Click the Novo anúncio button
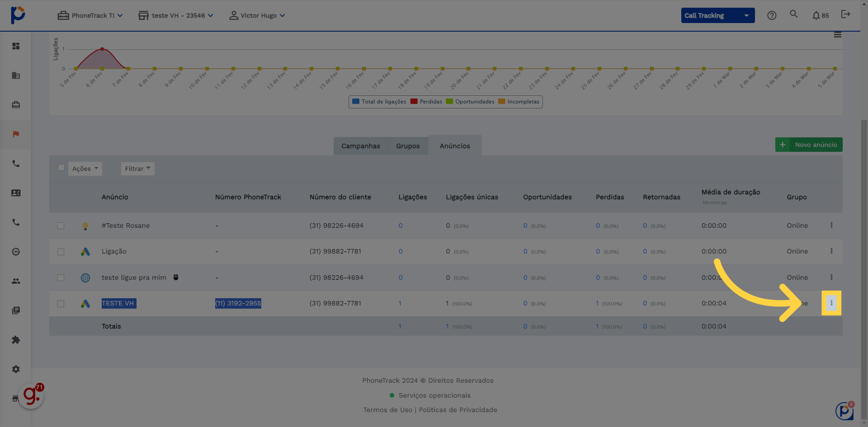The width and height of the screenshot is (868, 427). 809,145
